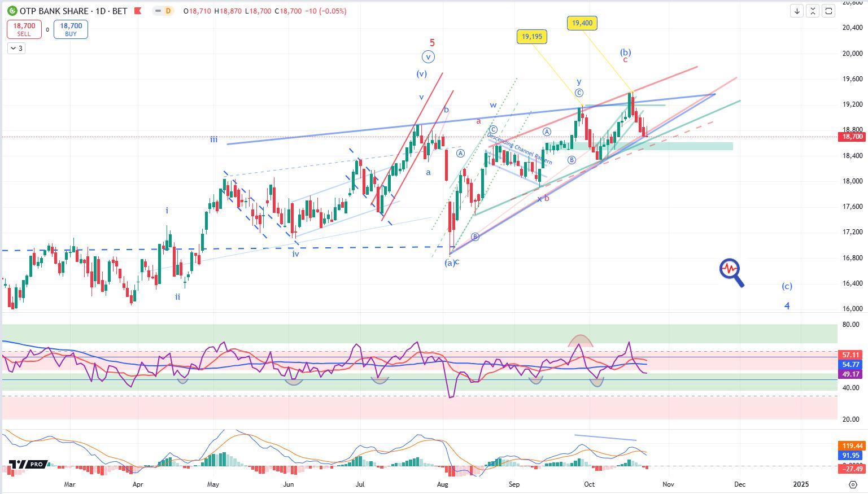The height and width of the screenshot is (494, 868).
Task: Click the 80.00 RSI scale label
Action: click(x=850, y=325)
